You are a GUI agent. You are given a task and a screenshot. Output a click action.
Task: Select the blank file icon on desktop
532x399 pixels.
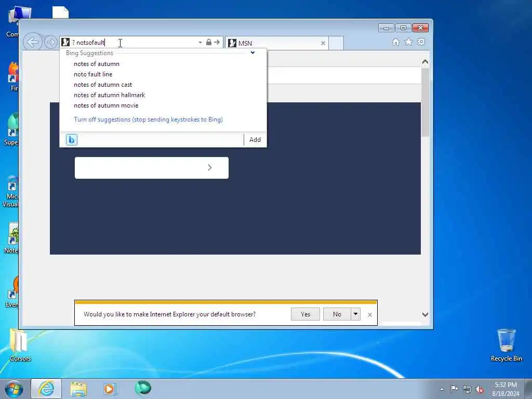tap(61, 13)
